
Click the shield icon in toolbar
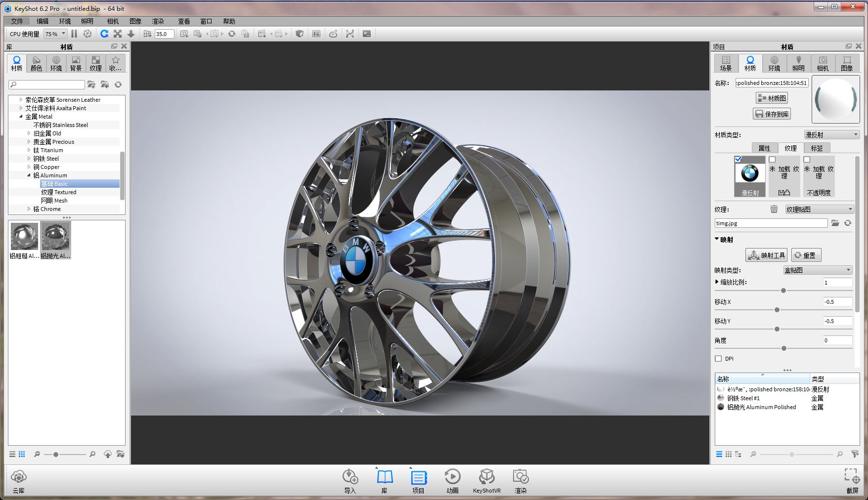point(300,34)
